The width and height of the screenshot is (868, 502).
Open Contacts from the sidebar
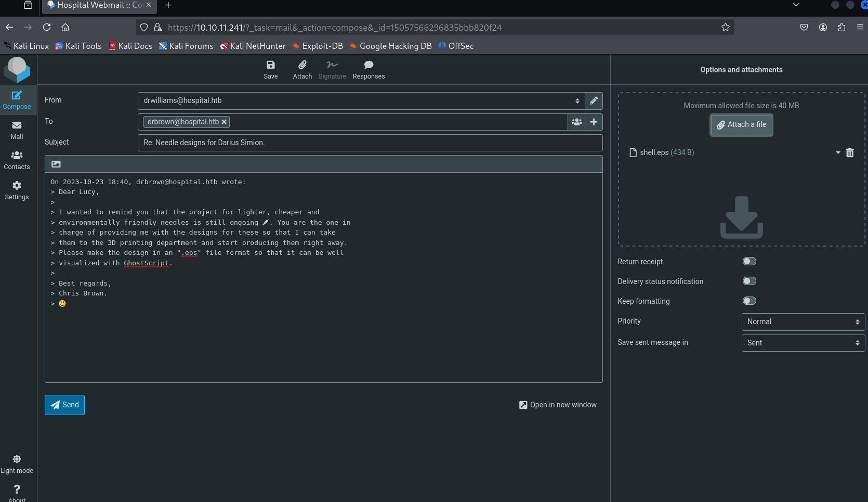(x=17, y=160)
